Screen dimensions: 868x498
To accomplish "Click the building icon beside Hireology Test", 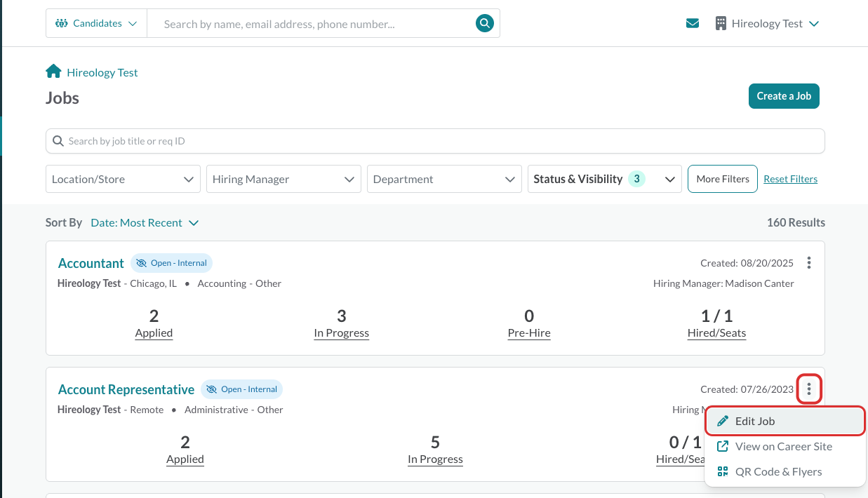I will 721,23.
